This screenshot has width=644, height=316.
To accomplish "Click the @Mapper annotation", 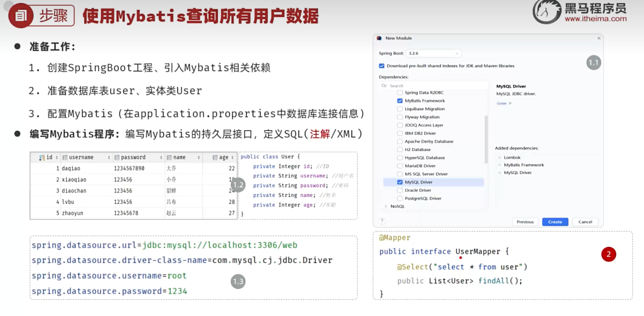I will [x=395, y=238].
